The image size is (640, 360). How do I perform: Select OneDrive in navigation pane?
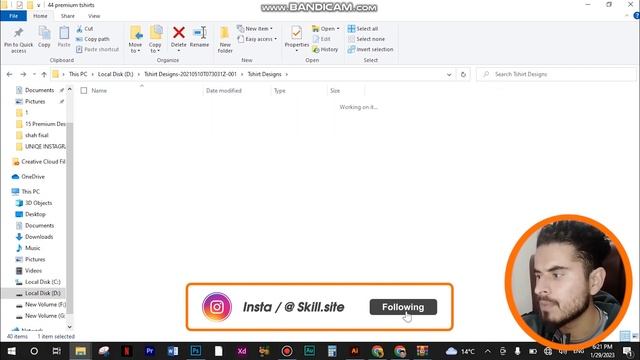(28, 177)
